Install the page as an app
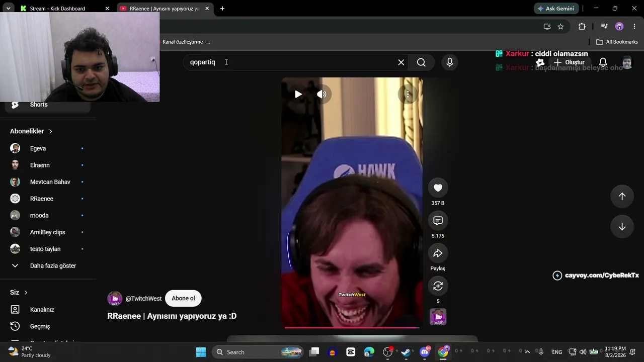The image size is (644, 362). [547, 27]
